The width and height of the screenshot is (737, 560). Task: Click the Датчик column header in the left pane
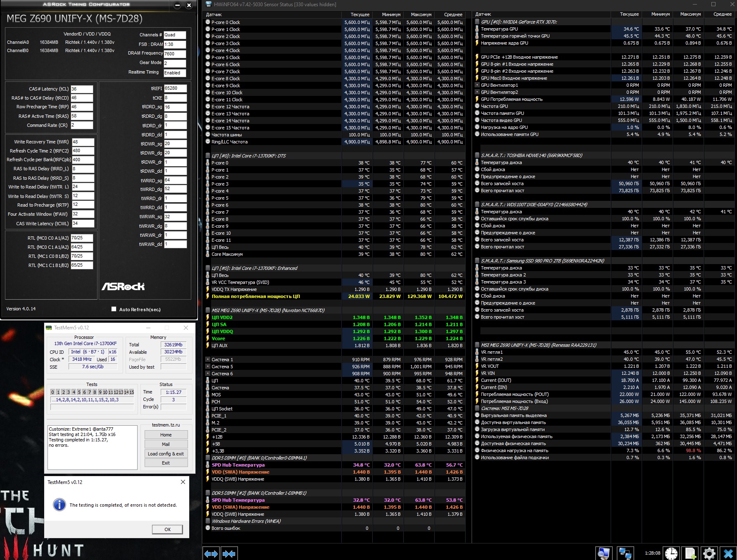coord(273,14)
